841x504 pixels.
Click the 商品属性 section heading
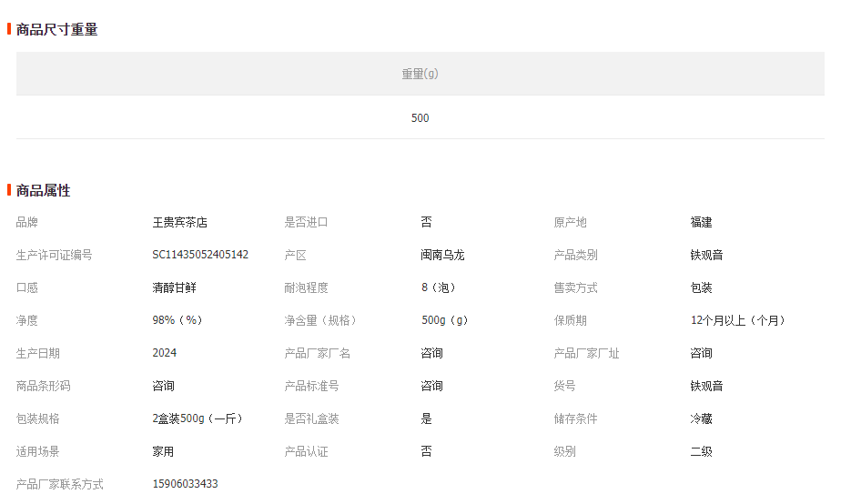click(43, 190)
